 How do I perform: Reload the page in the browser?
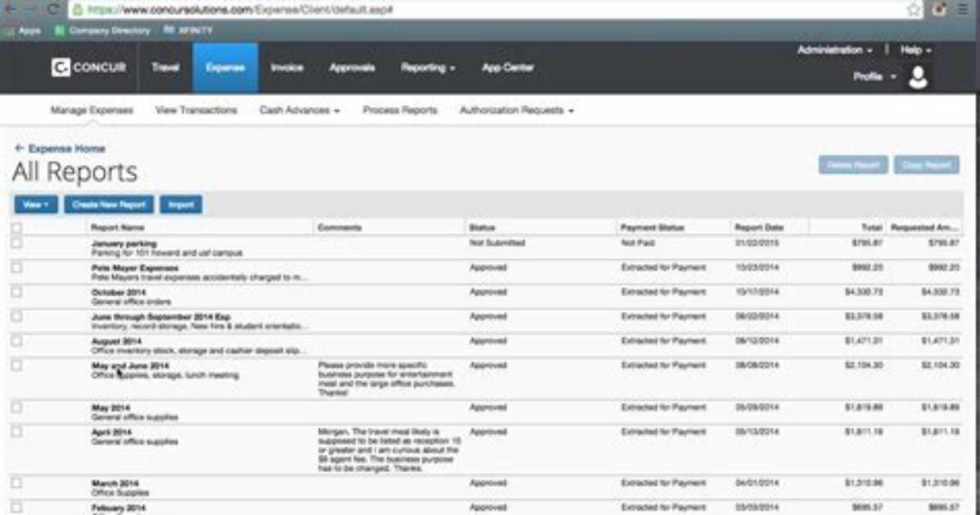point(53,9)
